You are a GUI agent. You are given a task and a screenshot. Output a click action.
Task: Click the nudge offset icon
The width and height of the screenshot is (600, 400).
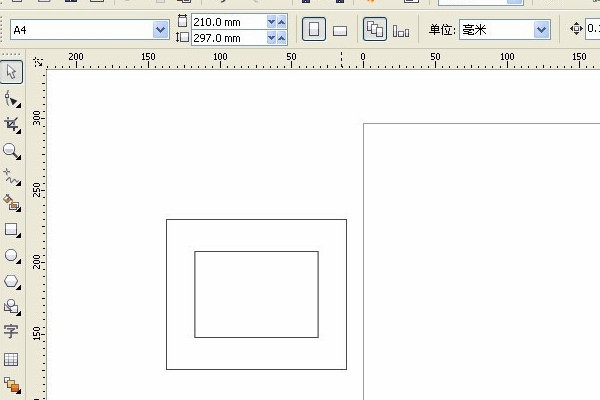[x=576, y=29]
